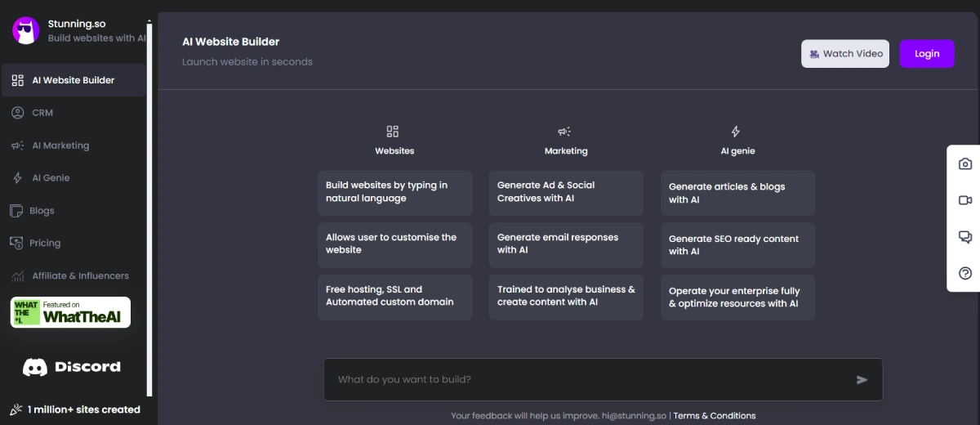Open the Pricing sidebar item
The width and height of the screenshot is (980, 425).
click(45, 244)
